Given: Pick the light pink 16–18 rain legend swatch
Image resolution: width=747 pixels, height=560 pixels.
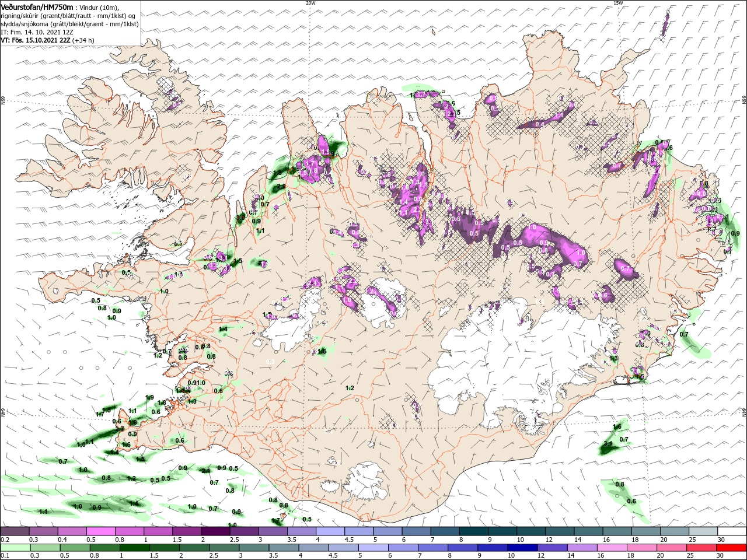Looking at the screenshot, I should [x=612, y=548].
